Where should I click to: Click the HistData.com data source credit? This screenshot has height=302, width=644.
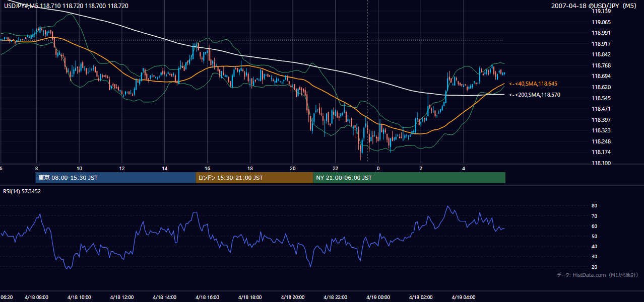pos(598,275)
